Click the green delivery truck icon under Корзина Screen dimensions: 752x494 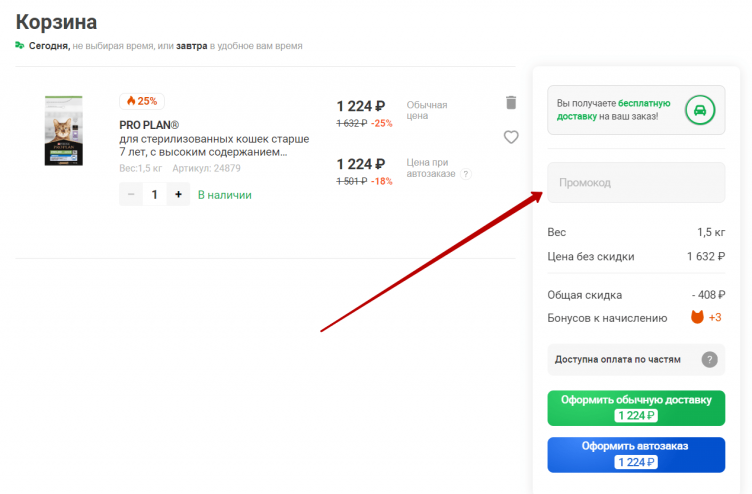pos(20,45)
